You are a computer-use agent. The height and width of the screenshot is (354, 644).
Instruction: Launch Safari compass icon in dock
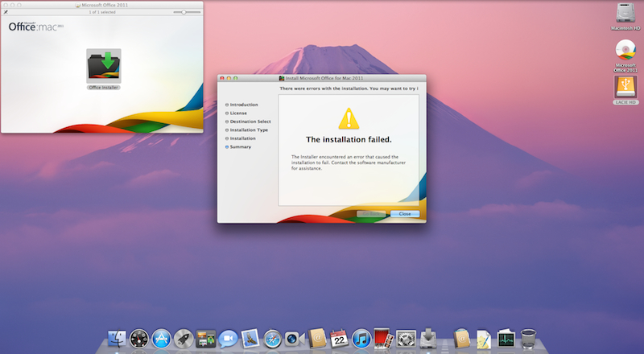272,340
